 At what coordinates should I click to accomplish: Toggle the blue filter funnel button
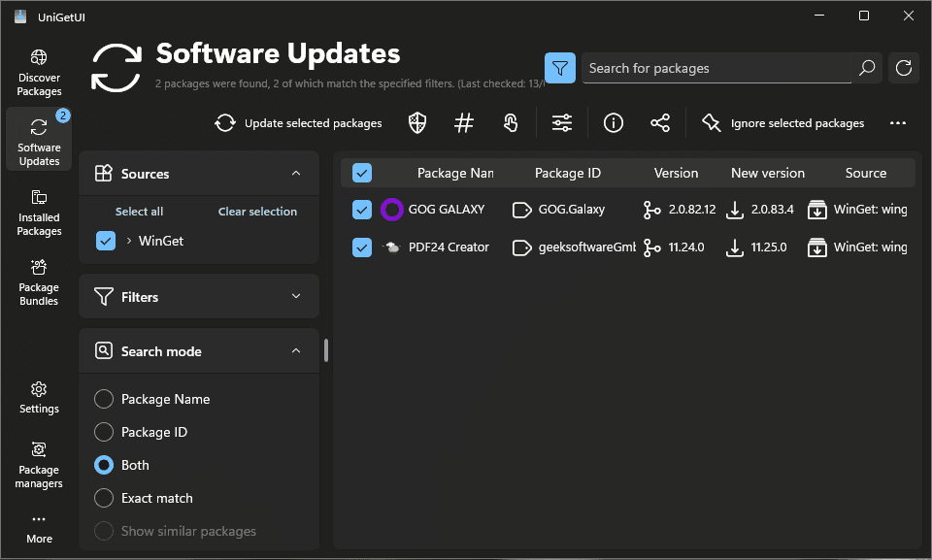click(x=560, y=68)
